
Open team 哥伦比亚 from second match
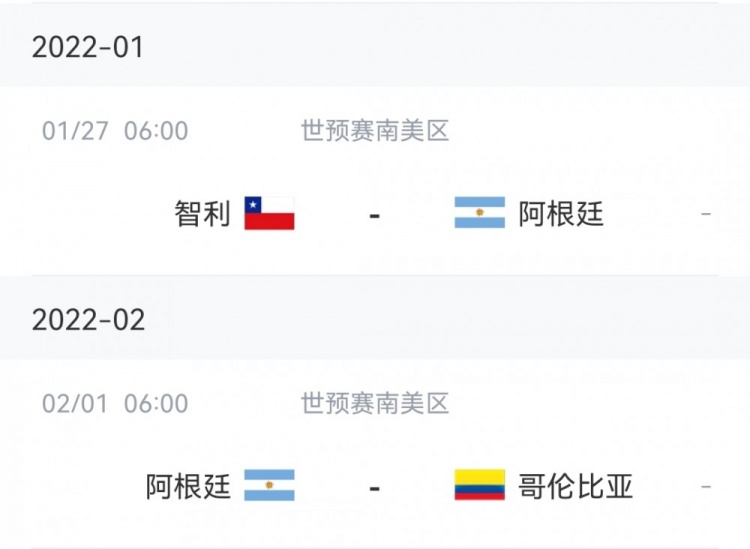[576, 486]
